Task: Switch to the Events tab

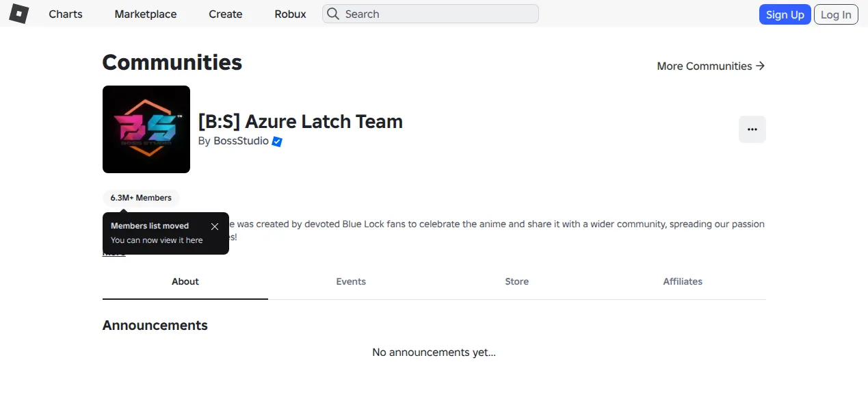Action: [351, 281]
